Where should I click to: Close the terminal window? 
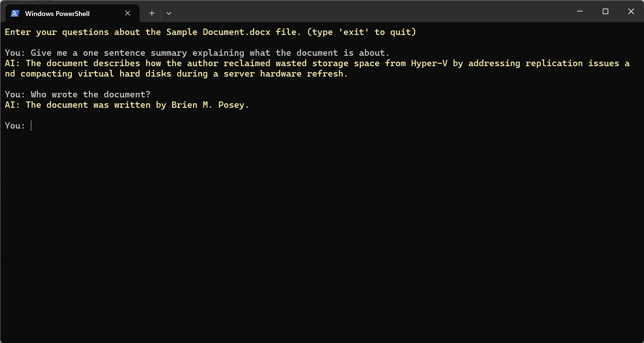[x=631, y=12]
